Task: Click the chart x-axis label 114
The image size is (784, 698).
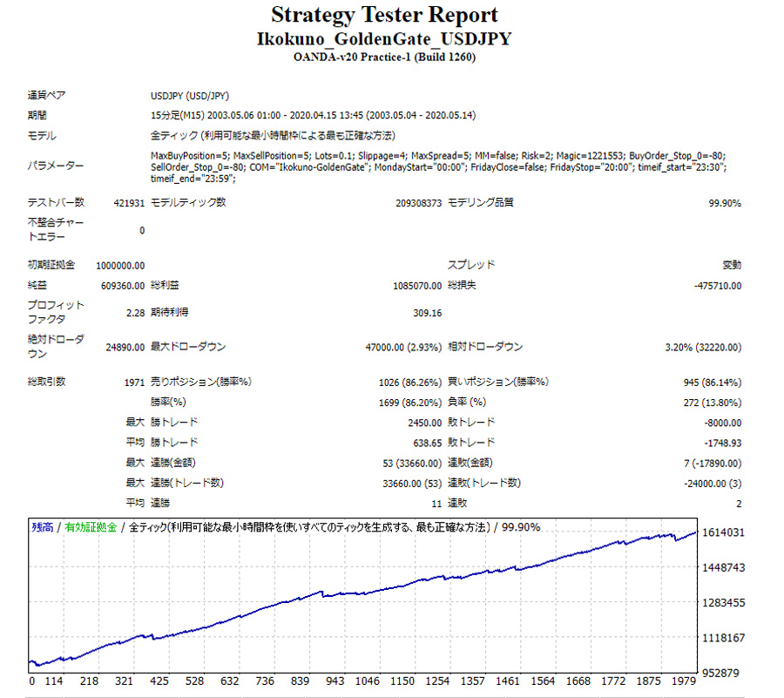Action: click(x=54, y=681)
